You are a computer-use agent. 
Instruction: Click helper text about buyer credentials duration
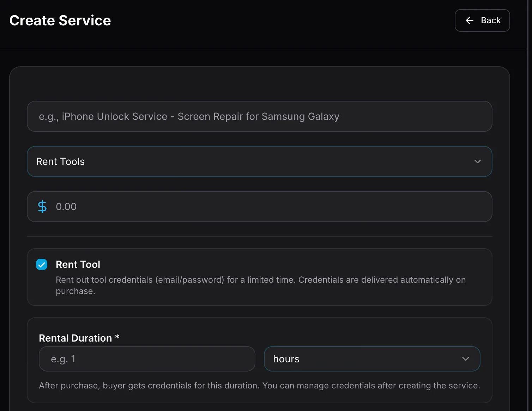click(x=259, y=386)
